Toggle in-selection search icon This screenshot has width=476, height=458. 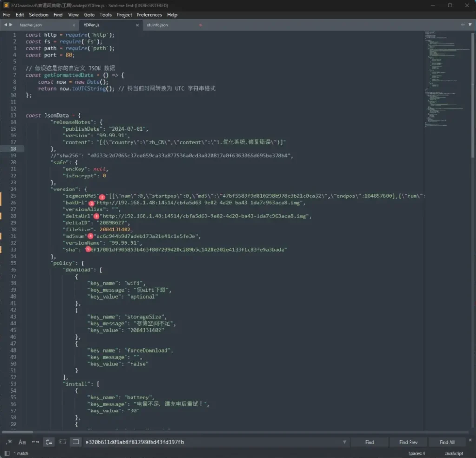point(62,442)
